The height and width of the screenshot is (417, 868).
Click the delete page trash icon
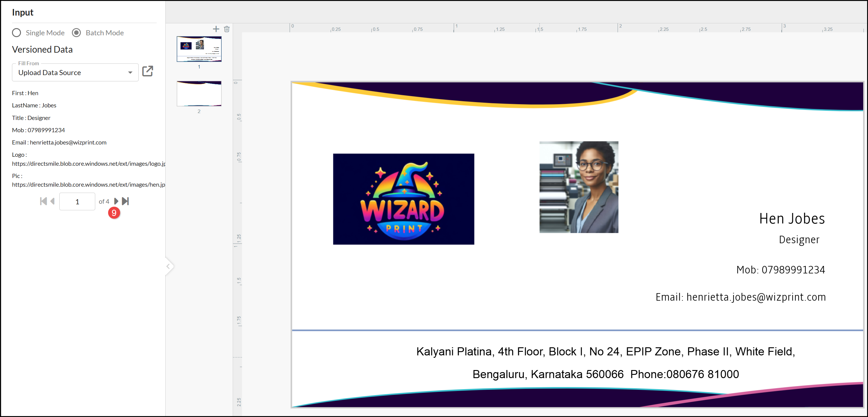[x=227, y=29]
